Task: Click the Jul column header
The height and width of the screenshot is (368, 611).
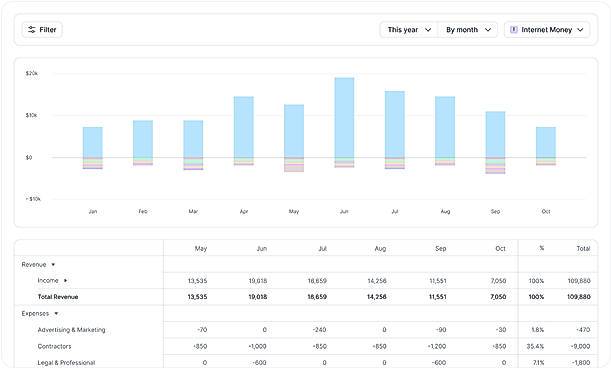Action: click(323, 248)
